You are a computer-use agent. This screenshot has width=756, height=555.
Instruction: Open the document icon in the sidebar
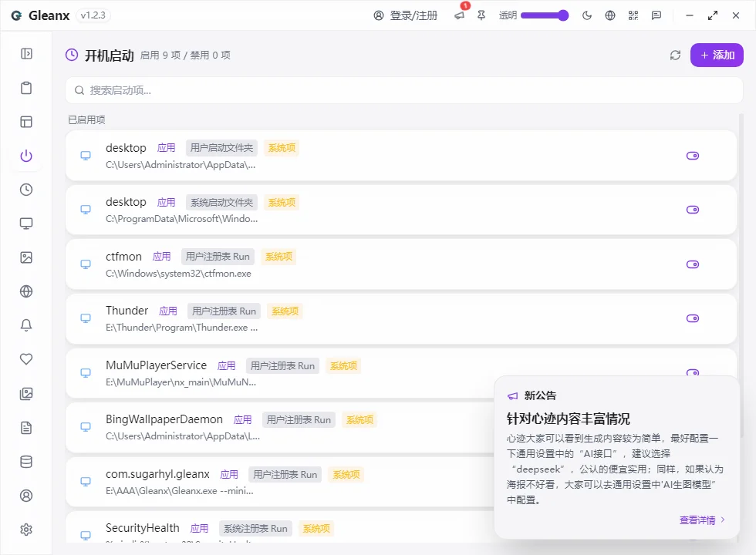[x=26, y=428]
